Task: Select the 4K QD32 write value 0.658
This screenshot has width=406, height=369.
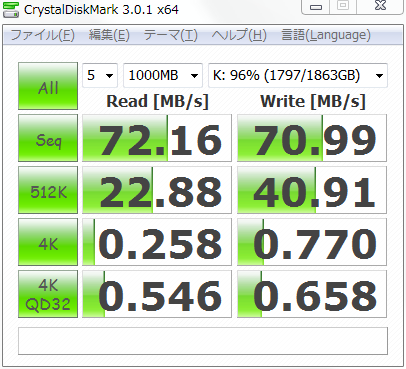Action: [312, 294]
